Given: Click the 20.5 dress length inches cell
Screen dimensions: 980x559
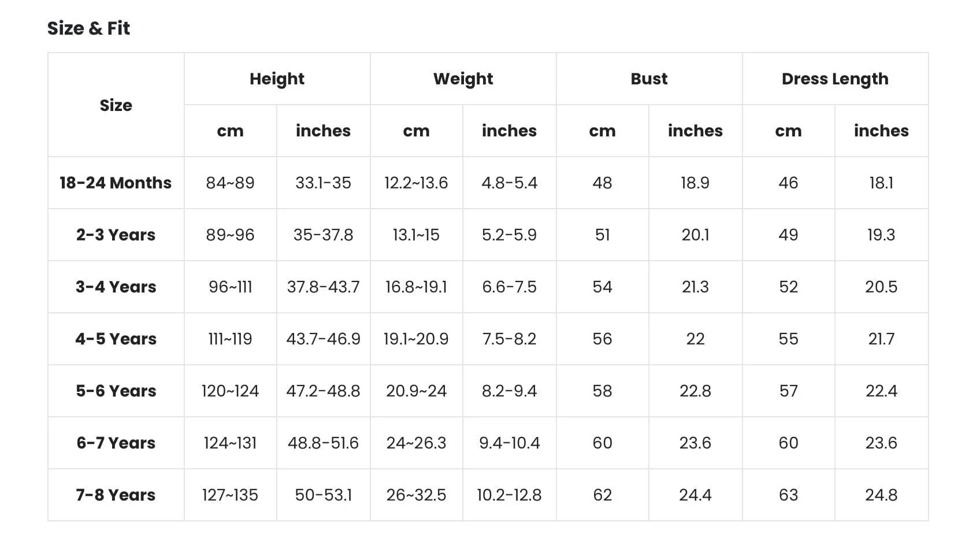Looking at the screenshot, I should point(881,287).
